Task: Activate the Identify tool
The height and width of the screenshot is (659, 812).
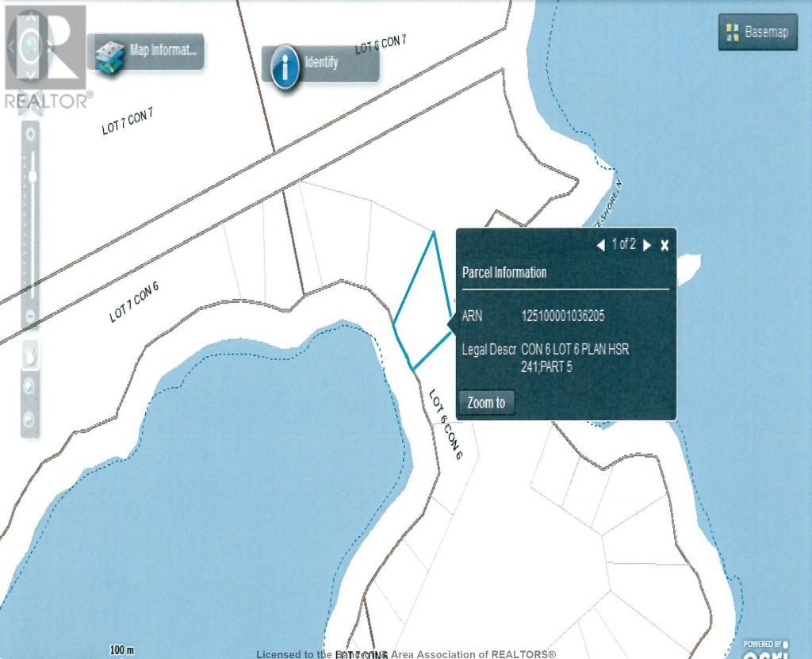Action: (x=320, y=63)
